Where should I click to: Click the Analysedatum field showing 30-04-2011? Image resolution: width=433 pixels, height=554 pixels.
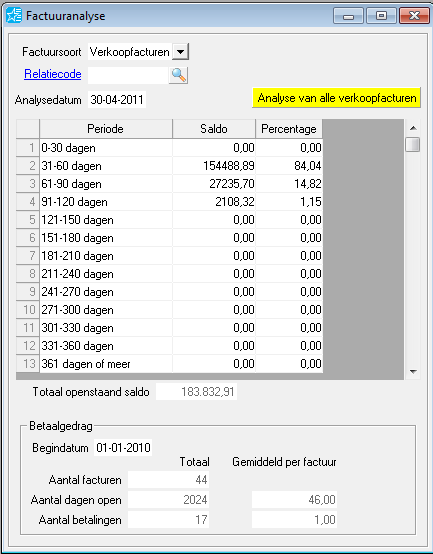pos(117,100)
